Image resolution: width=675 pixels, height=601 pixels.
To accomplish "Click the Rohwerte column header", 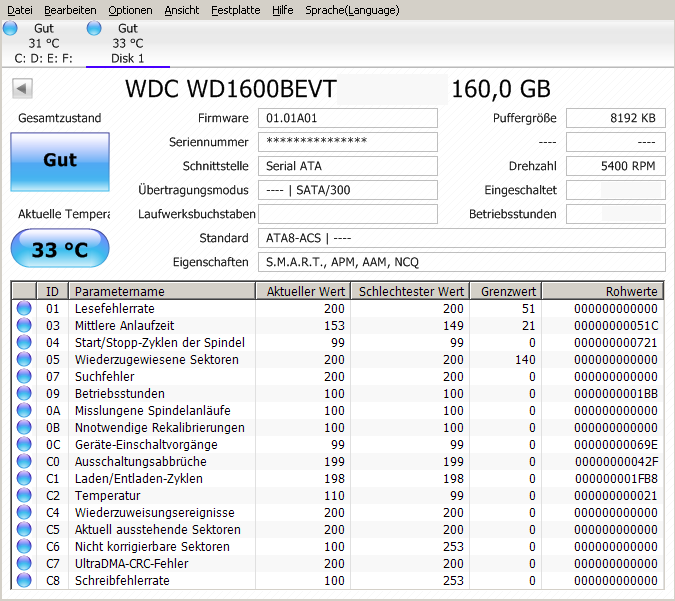I will coord(602,291).
